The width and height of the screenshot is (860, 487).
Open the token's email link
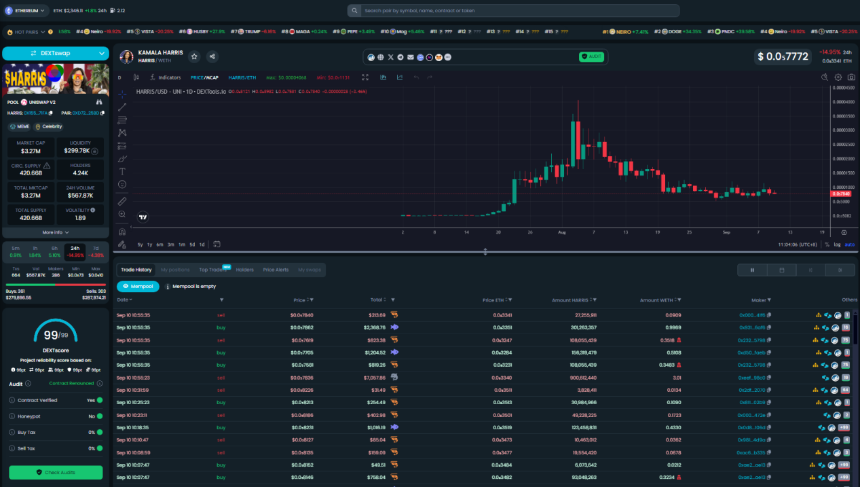(x=410, y=57)
